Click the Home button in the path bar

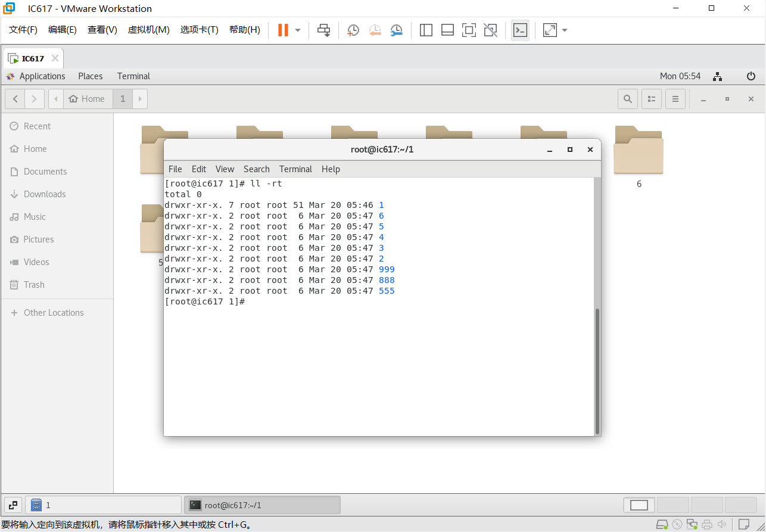[x=88, y=99]
